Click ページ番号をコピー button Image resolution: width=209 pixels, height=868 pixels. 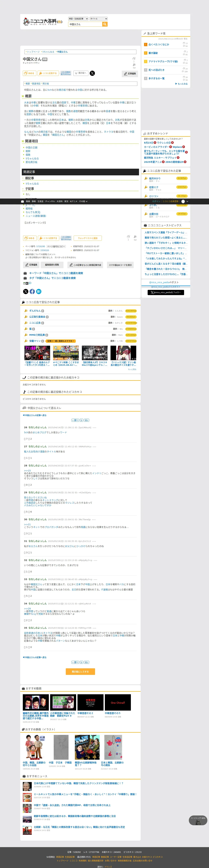(56, 246)
